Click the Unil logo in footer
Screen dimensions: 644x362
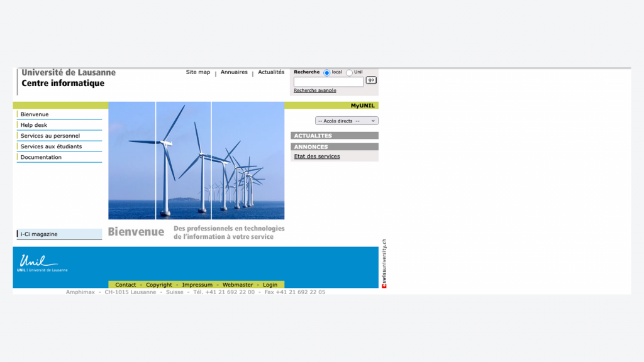(x=42, y=263)
